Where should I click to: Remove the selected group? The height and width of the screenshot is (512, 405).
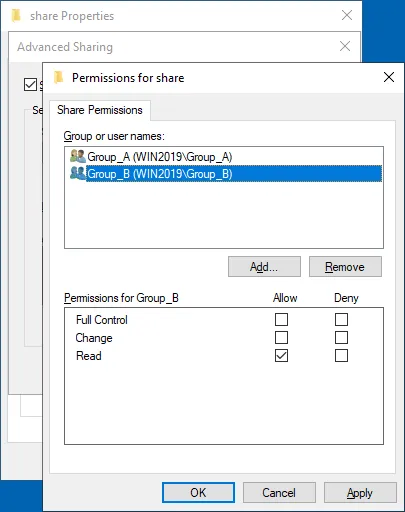pyautogui.click(x=345, y=267)
